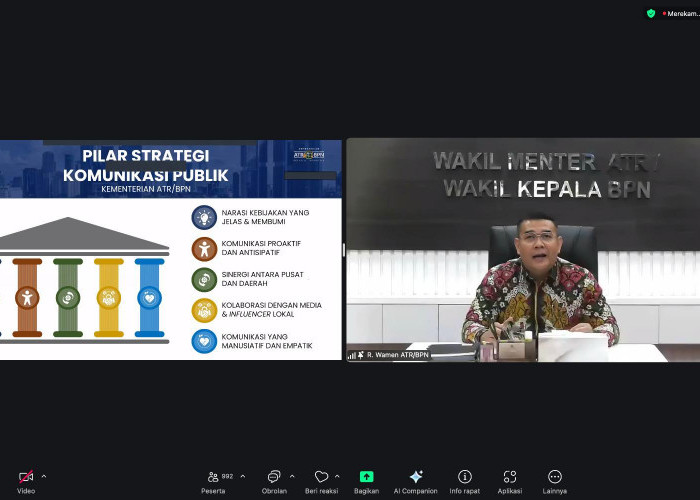Expand chat options arrow beside Obrolan
Viewport: 700px width, 500px height.
click(290, 477)
